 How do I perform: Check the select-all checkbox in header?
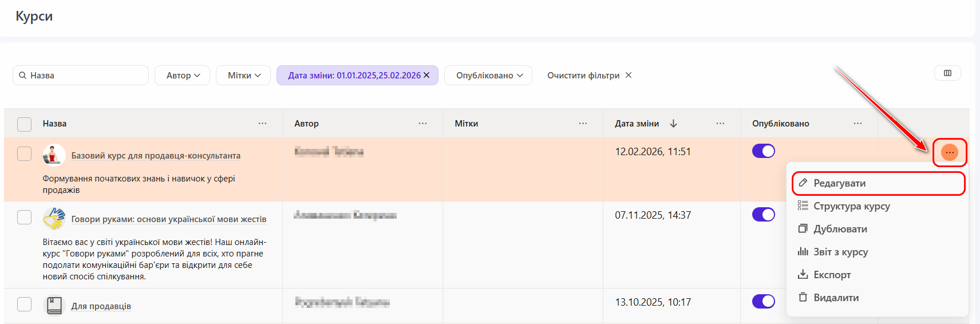[24, 124]
